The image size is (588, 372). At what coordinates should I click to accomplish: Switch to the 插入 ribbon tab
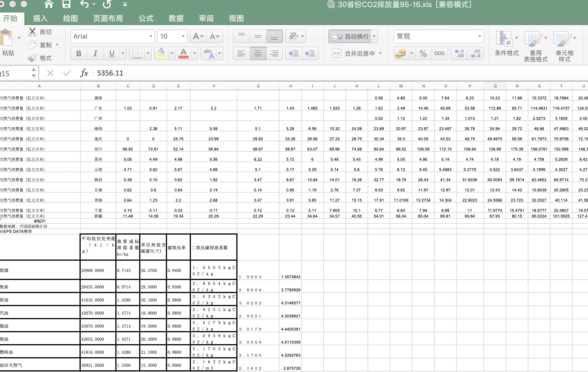pos(40,18)
